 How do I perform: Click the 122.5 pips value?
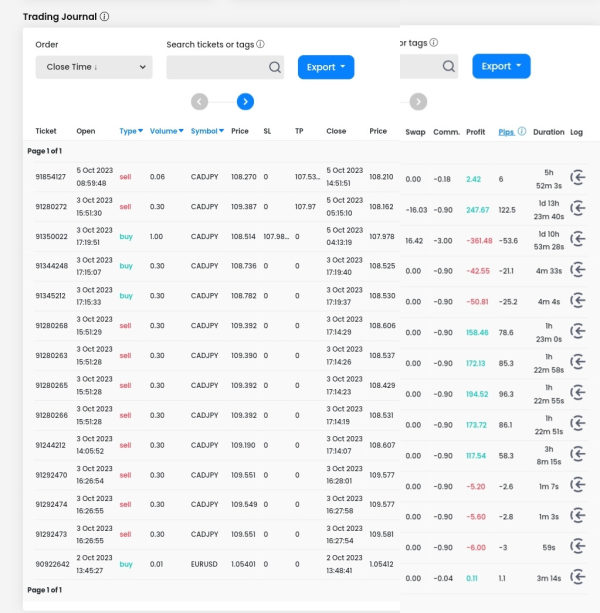507,210
